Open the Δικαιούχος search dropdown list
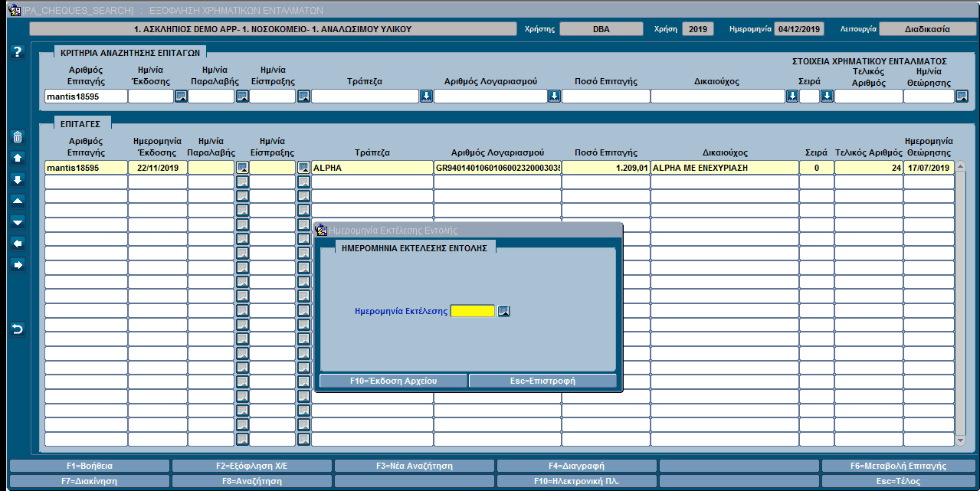 point(792,97)
